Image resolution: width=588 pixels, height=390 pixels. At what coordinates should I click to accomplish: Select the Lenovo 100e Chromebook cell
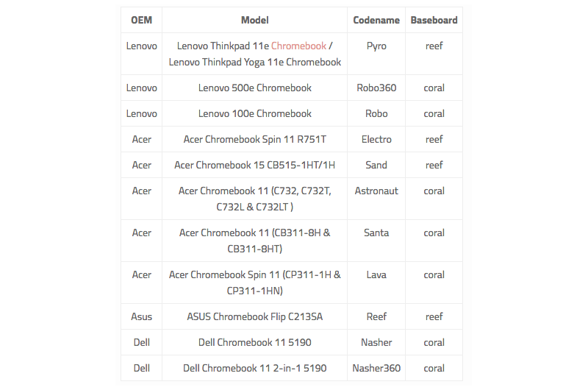(x=254, y=113)
